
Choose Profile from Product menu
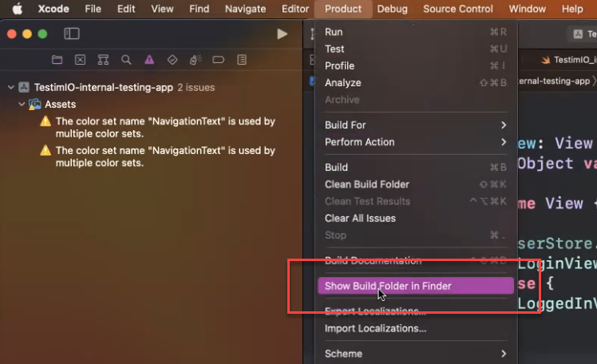pyautogui.click(x=416, y=66)
